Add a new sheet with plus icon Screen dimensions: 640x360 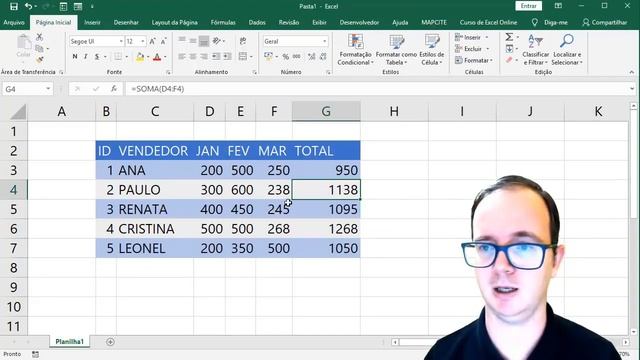(x=110, y=342)
